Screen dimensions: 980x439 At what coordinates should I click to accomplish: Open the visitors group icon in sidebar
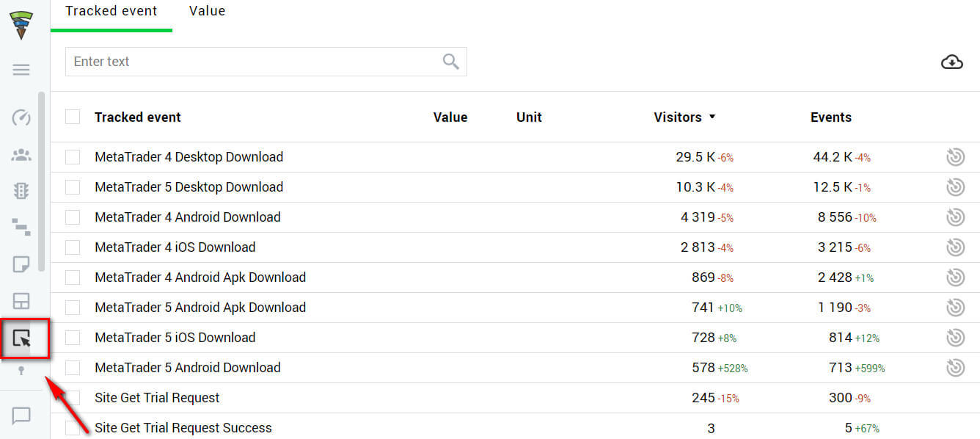pyautogui.click(x=21, y=155)
